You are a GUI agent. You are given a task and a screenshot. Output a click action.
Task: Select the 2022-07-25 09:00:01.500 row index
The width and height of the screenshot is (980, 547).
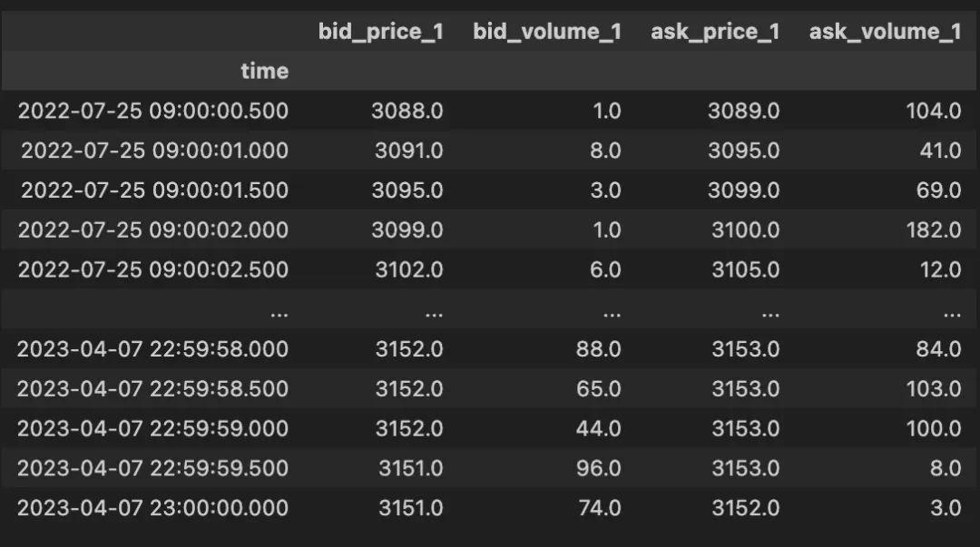[154, 190]
